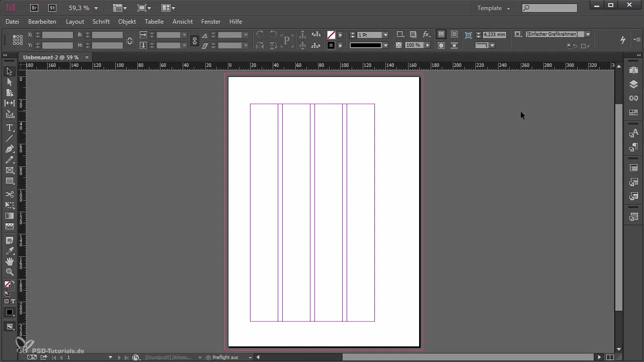The width and height of the screenshot is (644, 362).
Task: Click the stroke color swatch in control bar
Action: [331, 45]
